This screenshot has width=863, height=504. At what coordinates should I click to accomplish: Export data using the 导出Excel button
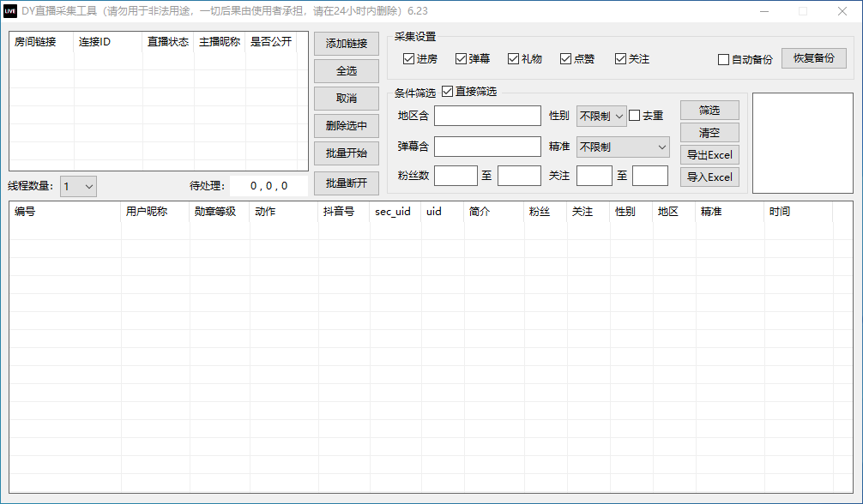click(x=709, y=154)
